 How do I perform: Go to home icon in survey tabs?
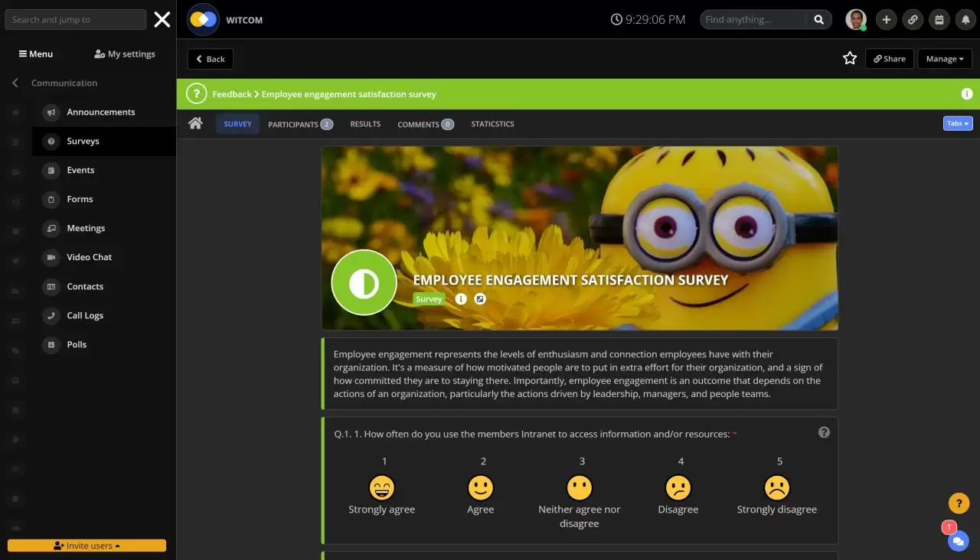(195, 123)
